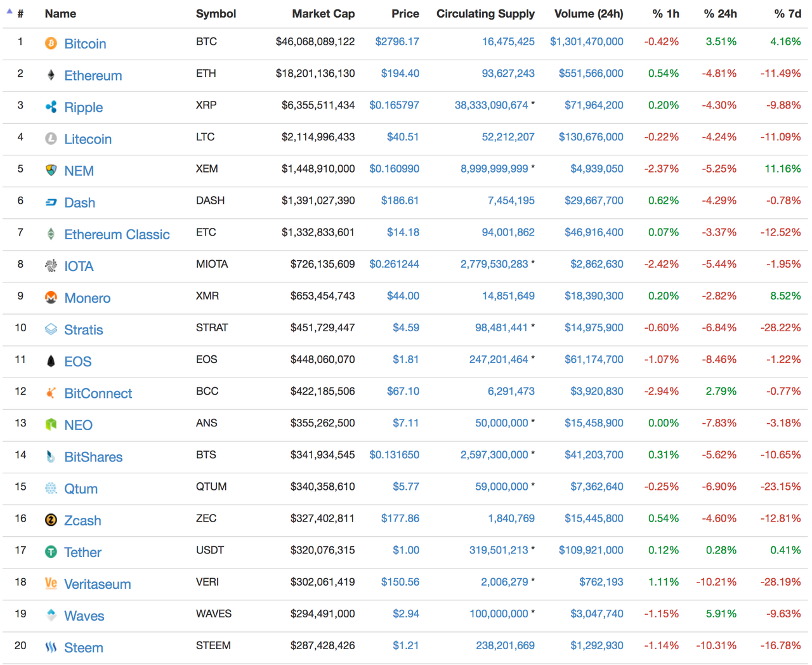Viewport: 812px width, 665px height.
Task: Open the BitConnect name link
Action: click(x=98, y=393)
